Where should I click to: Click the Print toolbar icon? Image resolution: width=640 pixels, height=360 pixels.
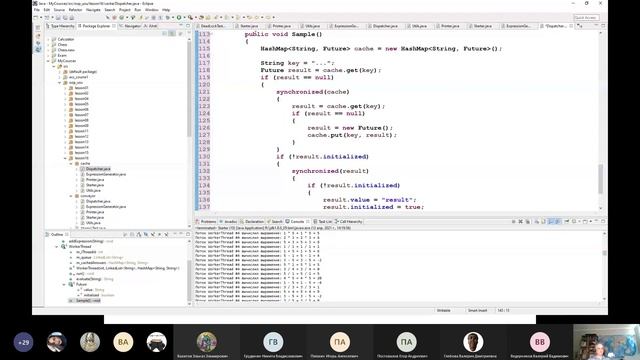71,18
